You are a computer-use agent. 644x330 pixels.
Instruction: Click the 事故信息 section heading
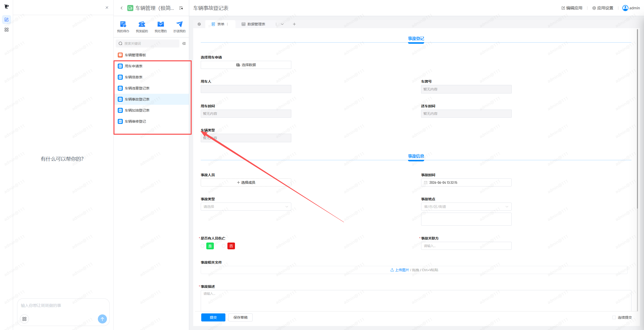click(x=416, y=156)
